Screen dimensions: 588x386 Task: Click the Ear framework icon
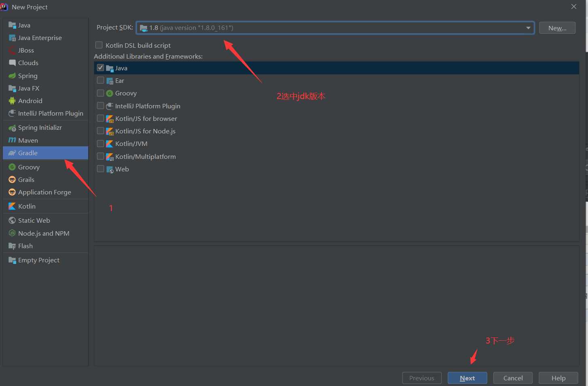tap(110, 81)
